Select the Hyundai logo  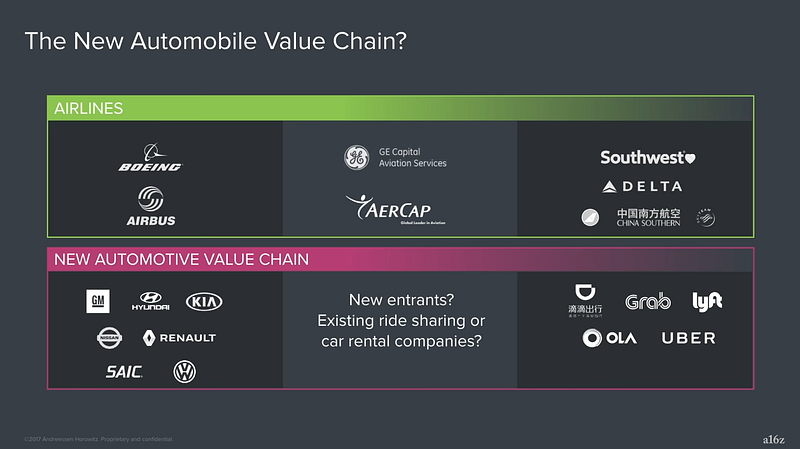(x=151, y=301)
